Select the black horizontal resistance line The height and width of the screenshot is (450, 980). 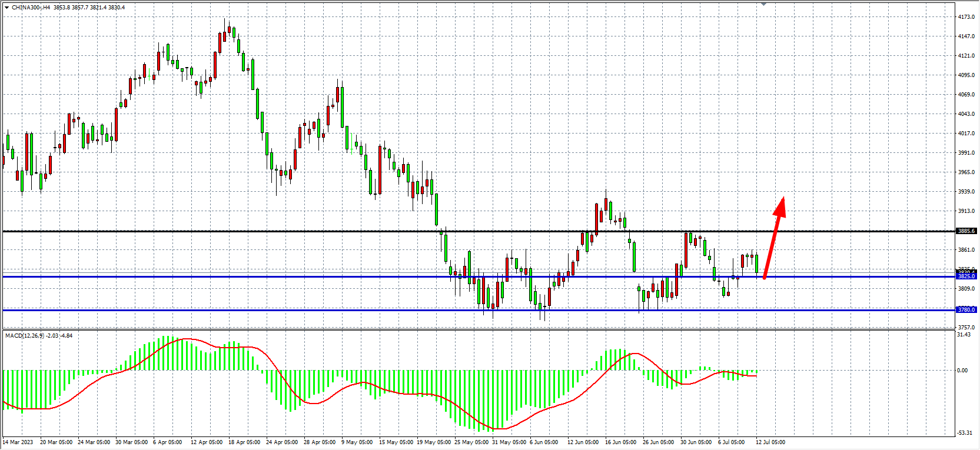coord(294,231)
